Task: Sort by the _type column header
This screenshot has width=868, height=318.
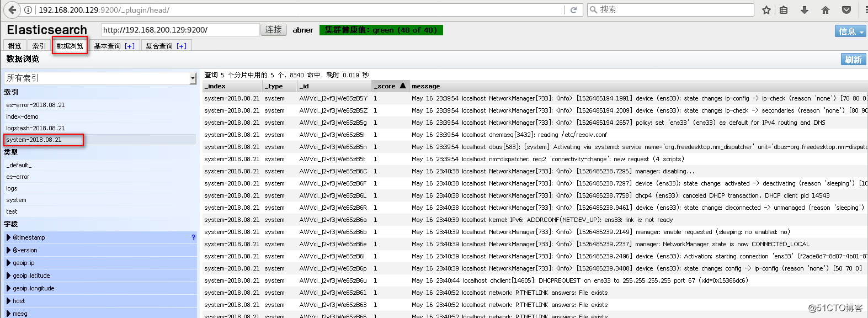Action: click(x=280, y=86)
